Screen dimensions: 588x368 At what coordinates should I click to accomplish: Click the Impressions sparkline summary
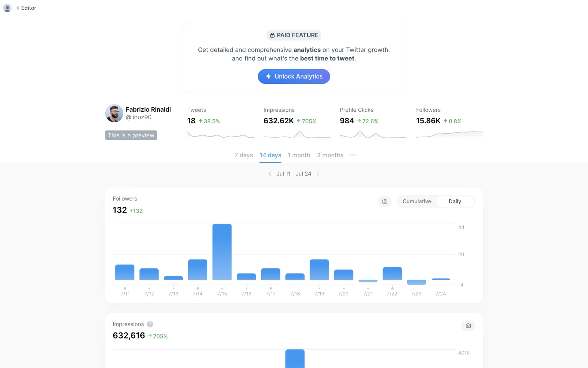point(297,134)
